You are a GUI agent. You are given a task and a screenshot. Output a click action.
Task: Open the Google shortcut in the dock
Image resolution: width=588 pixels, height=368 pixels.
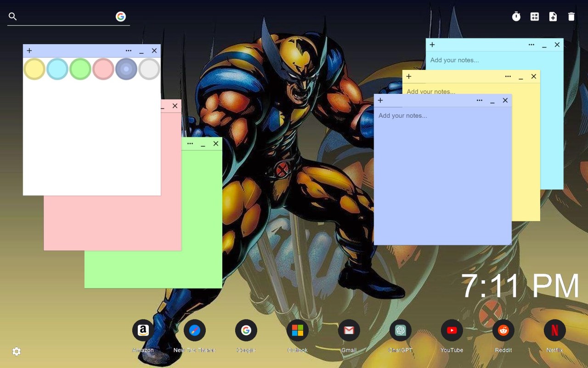coord(246,330)
